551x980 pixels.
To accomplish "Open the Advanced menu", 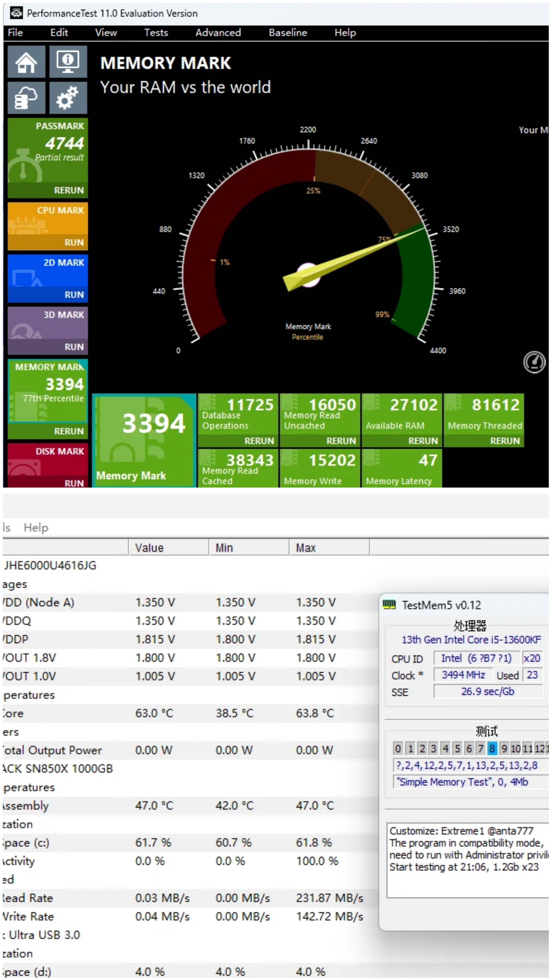I will (218, 33).
